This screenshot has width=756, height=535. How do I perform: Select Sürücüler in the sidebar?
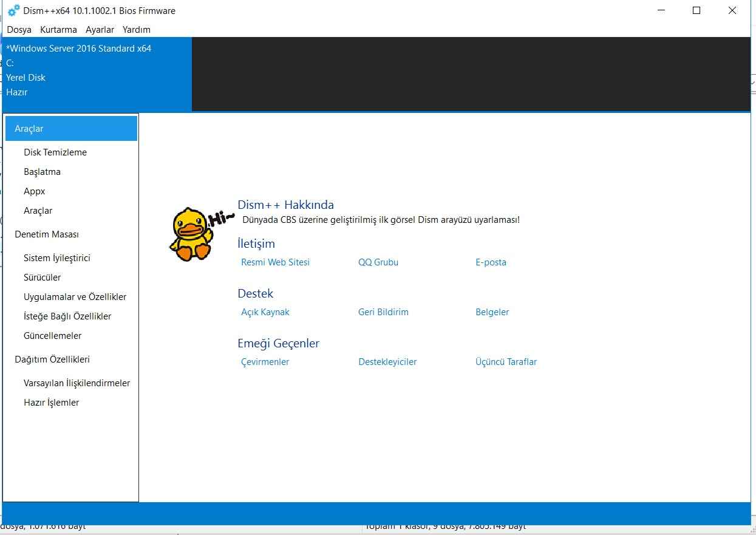[x=43, y=278]
